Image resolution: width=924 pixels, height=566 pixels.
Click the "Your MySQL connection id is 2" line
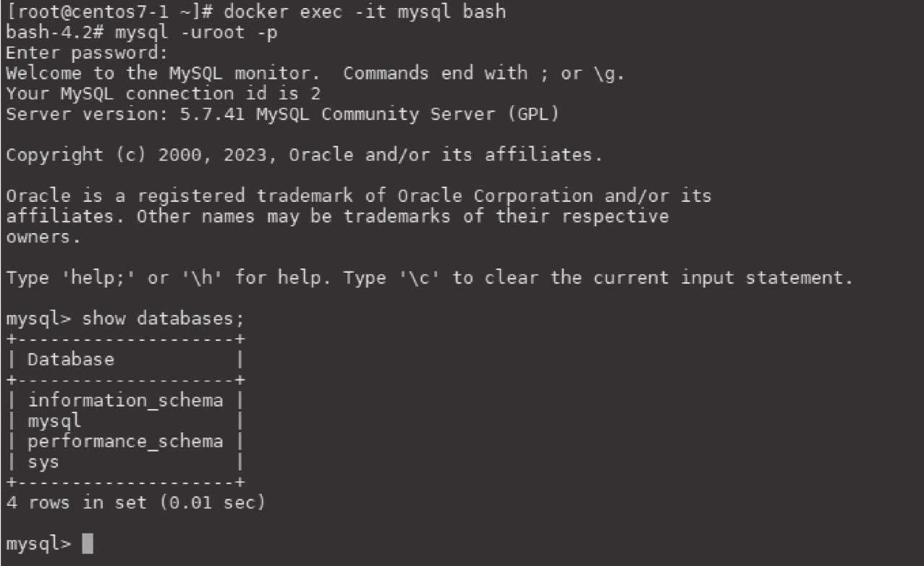coord(164,93)
